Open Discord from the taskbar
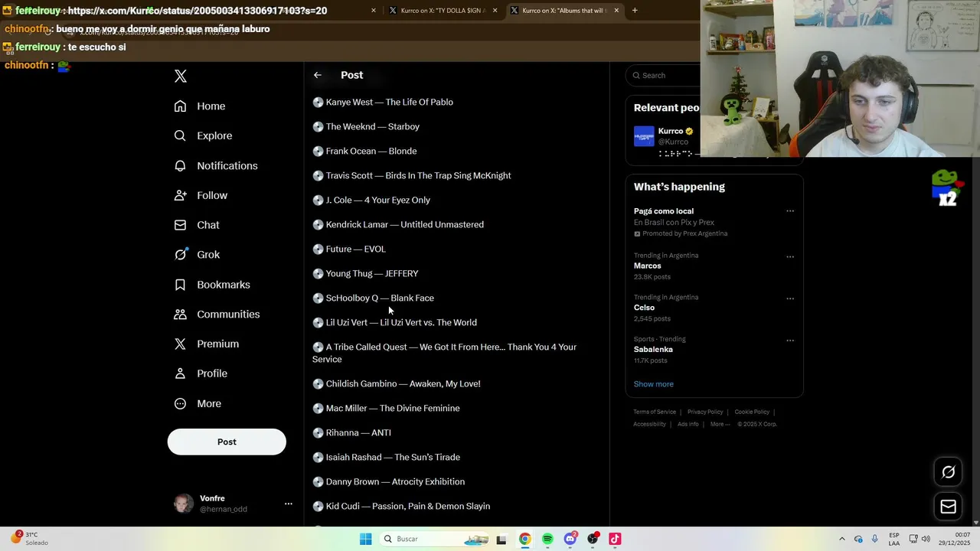This screenshot has height=551, width=980. tap(570, 539)
